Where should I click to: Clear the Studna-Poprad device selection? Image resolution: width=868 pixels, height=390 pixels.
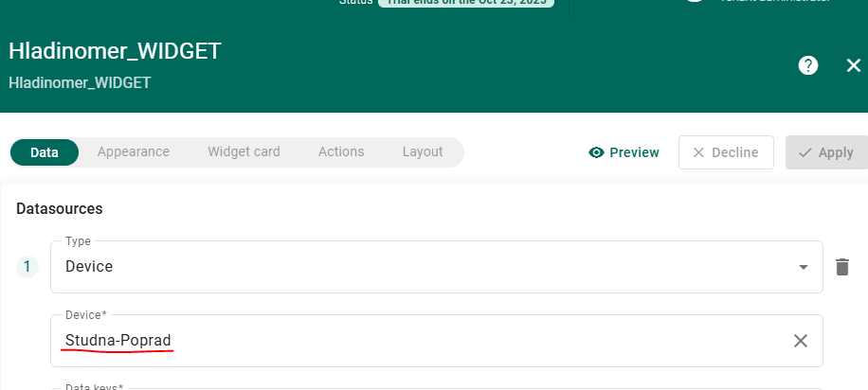[800, 341]
